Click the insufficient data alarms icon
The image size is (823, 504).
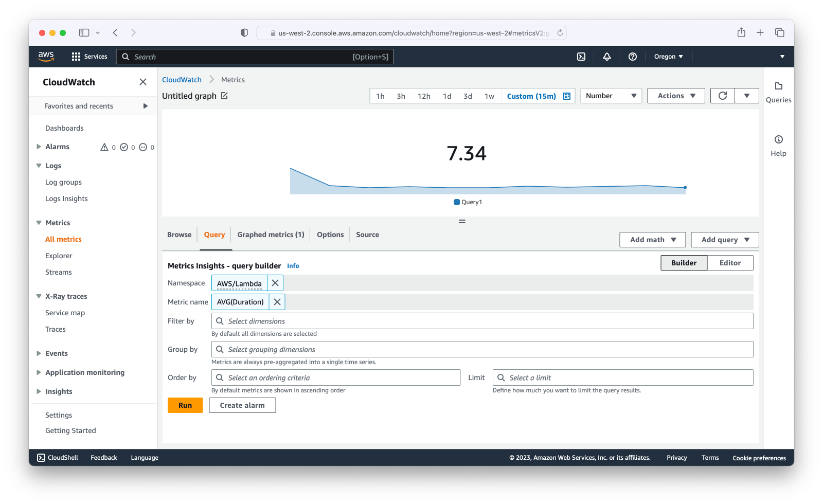click(x=143, y=147)
